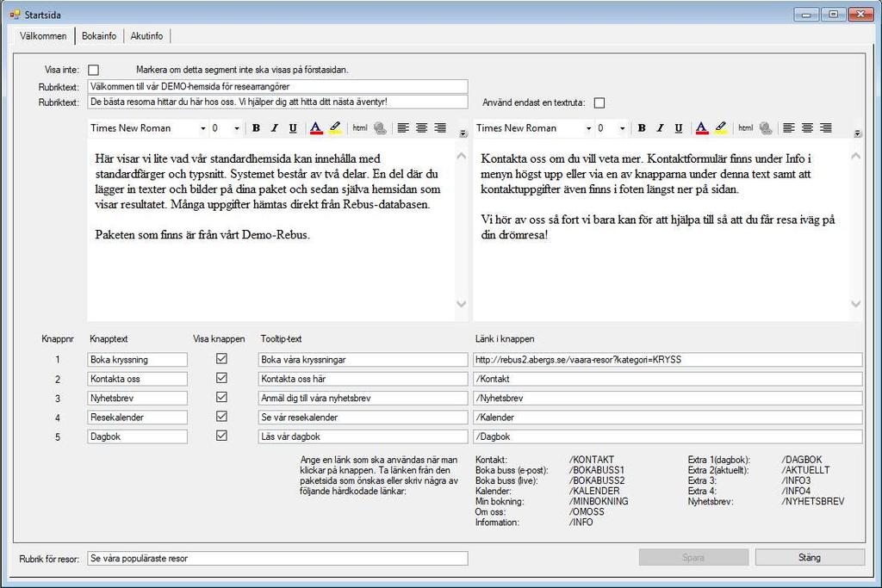Toggle bold in the left text editor
This screenshot has width=882, height=588.
point(256,128)
